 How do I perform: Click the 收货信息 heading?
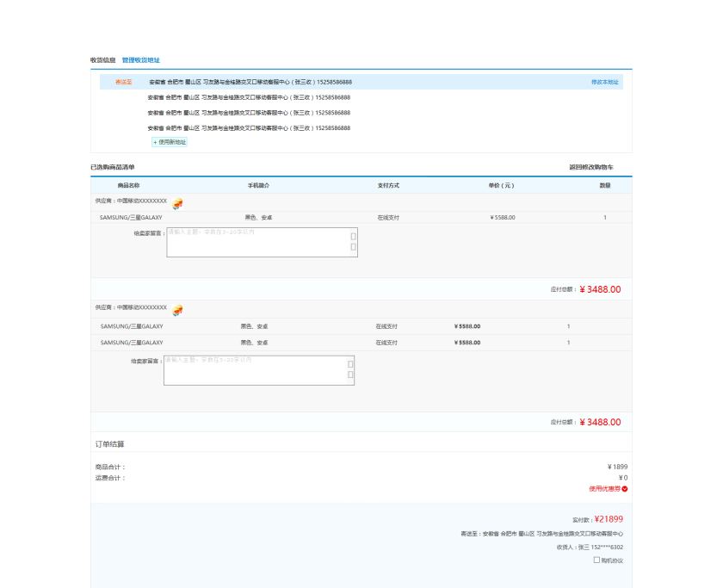click(x=102, y=60)
